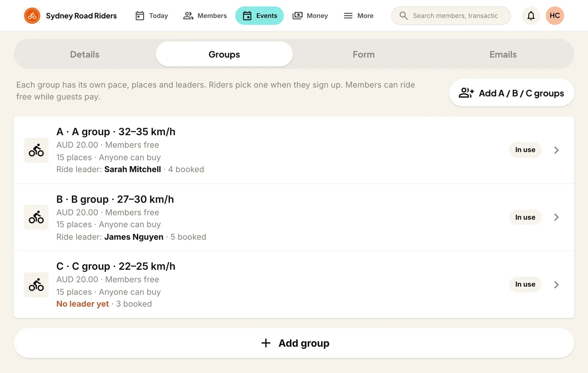Screen dimensions: 588x373
Task: Click the Sydney Road Riders club name
Action: (x=81, y=16)
